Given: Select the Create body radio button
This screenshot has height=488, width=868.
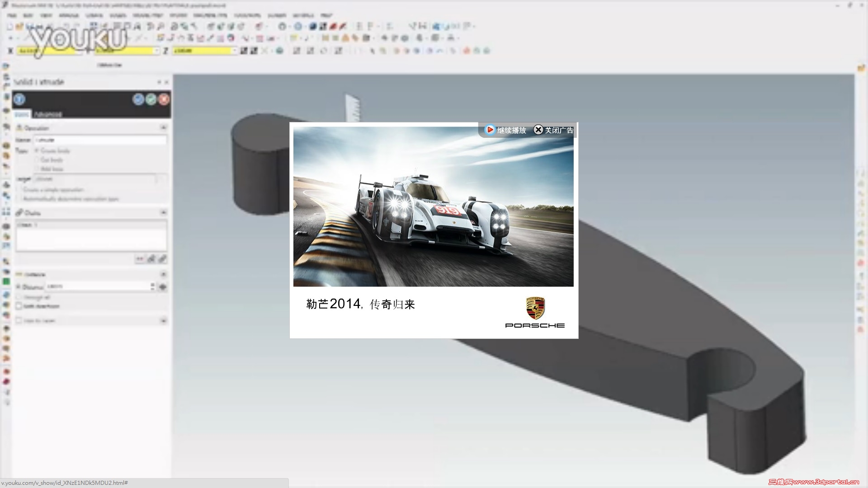Looking at the screenshot, I should (x=37, y=150).
